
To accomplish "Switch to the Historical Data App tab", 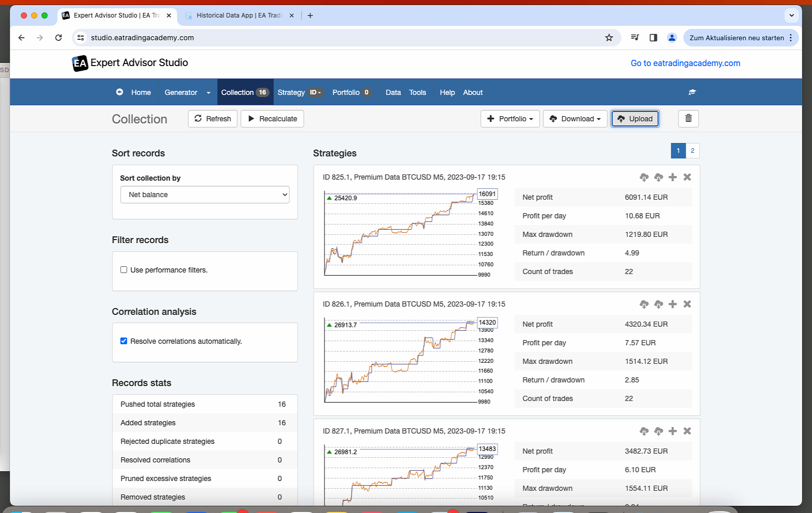I will coord(239,15).
